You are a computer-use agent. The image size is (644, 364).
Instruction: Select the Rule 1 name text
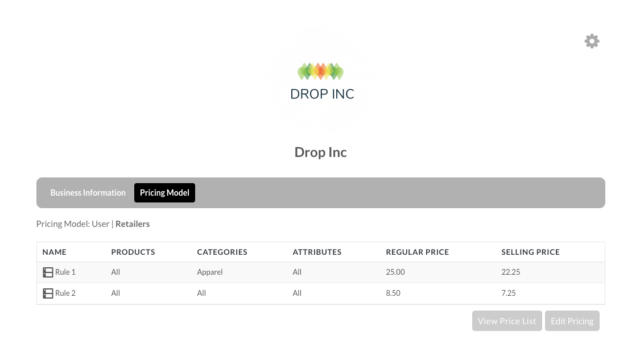coord(65,272)
